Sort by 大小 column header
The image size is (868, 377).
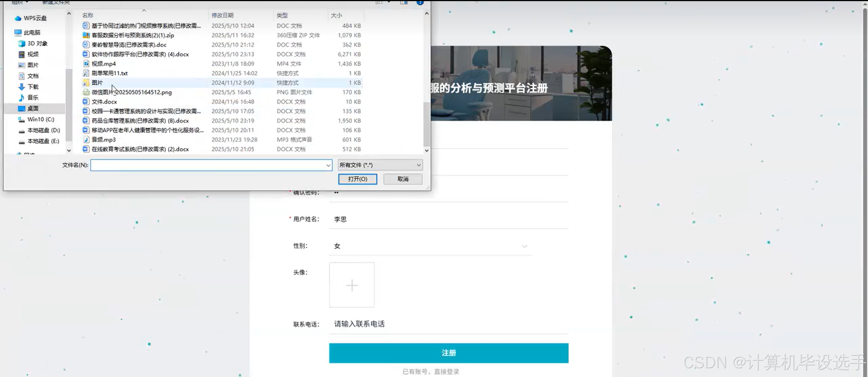[336, 15]
